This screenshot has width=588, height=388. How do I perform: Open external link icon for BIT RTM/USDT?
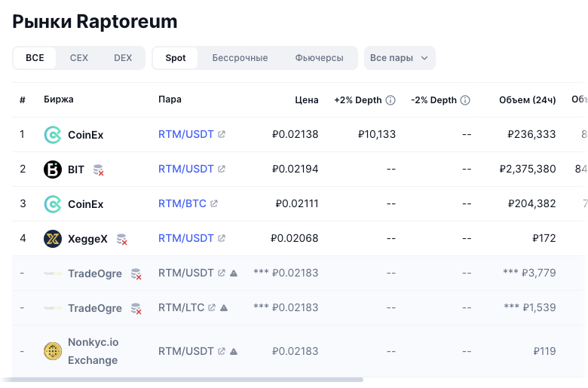tap(221, 169)
